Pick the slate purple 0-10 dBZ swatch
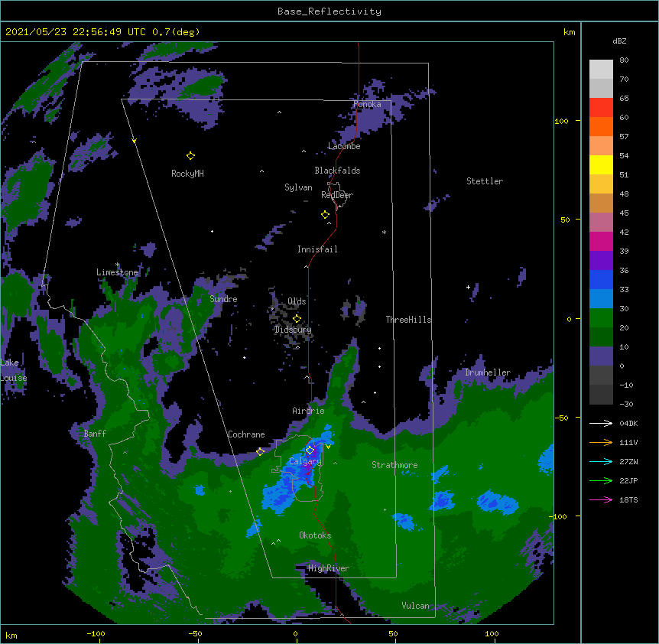The height and width of the screenshot is (644, 659). tap(601, 356)
